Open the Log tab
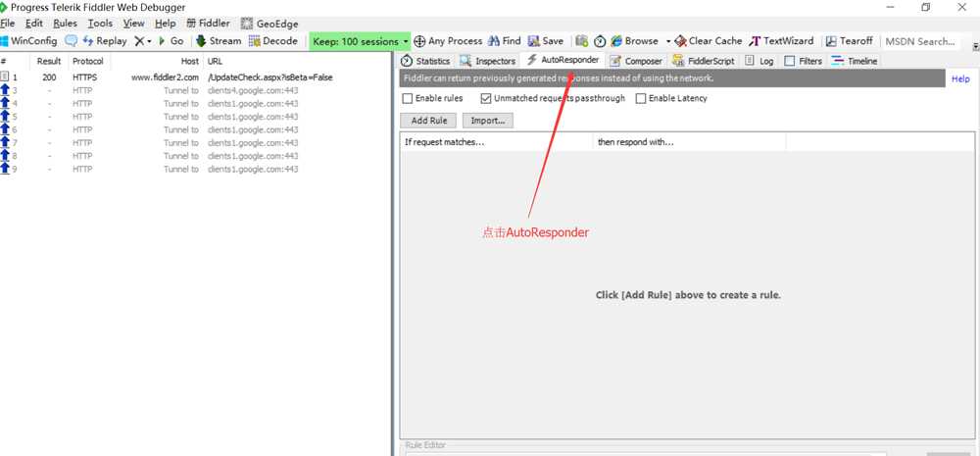The width and height of the screenshot is (980, 456). (x=759, y=61)
